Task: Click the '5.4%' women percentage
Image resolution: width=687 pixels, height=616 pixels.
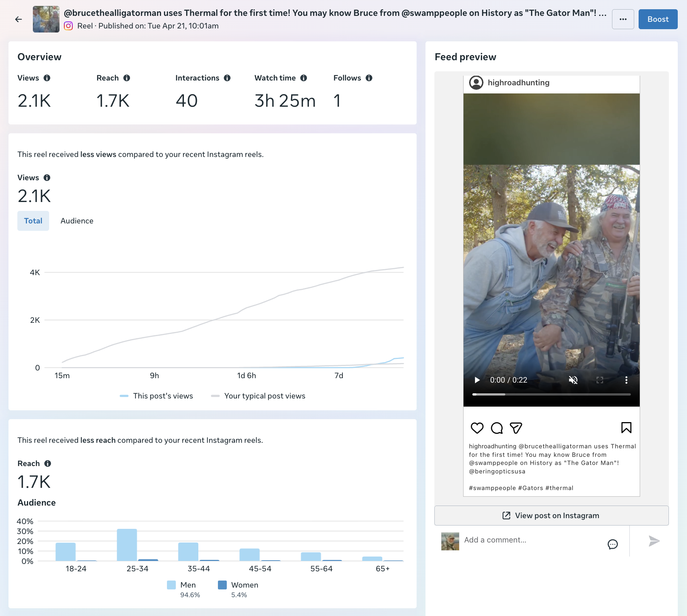Action: 239,595
